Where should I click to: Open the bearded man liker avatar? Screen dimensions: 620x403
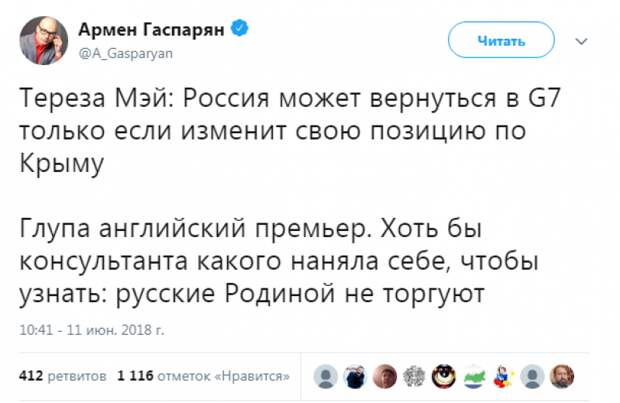tap(562, 377)
